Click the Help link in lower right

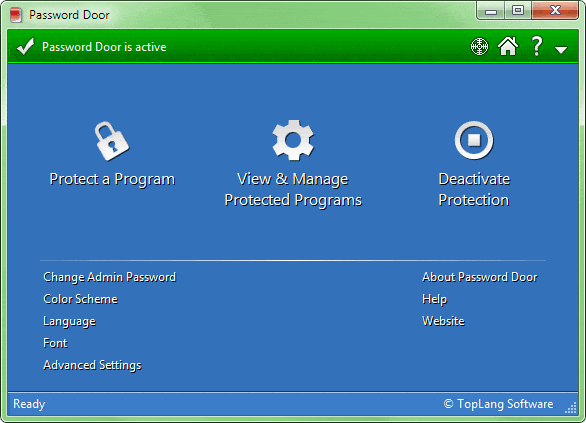pyautogui.click(x=434, y=299)
